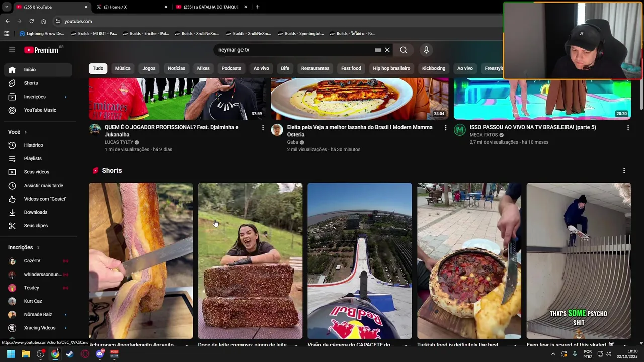Select the Podcasts filter chip
This screenshot has height=362, width=644.
point(231,68)
